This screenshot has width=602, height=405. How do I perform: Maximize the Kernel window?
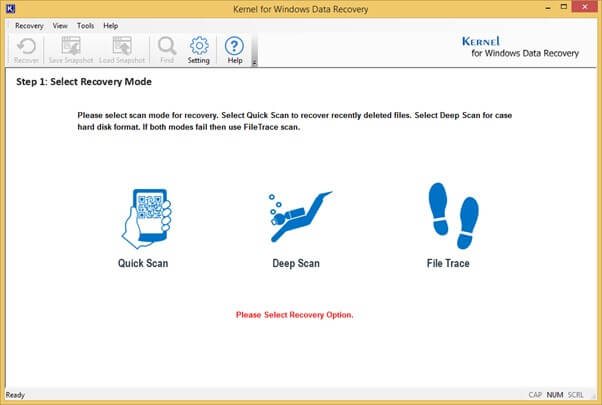click(564, 7)
